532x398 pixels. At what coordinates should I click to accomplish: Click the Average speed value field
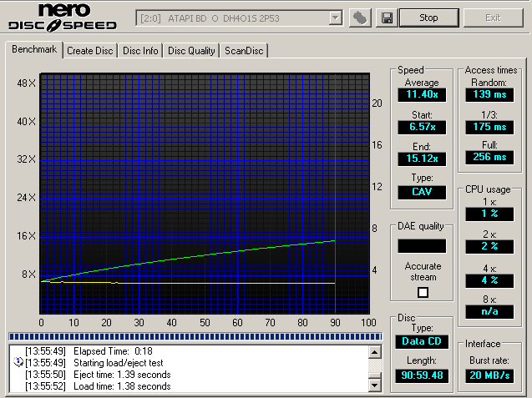pos(422,95)
